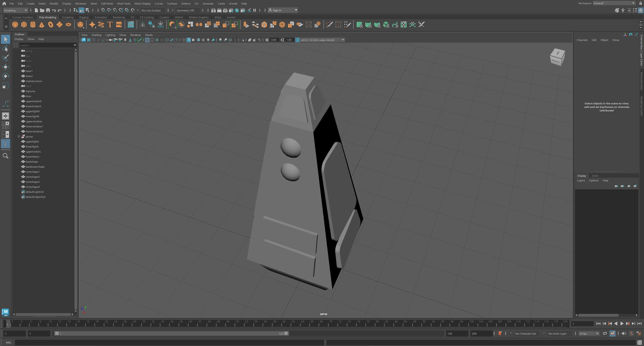Undo last action from status line
Viewport: 644px width, 346px height.
[x=54, y=10]
